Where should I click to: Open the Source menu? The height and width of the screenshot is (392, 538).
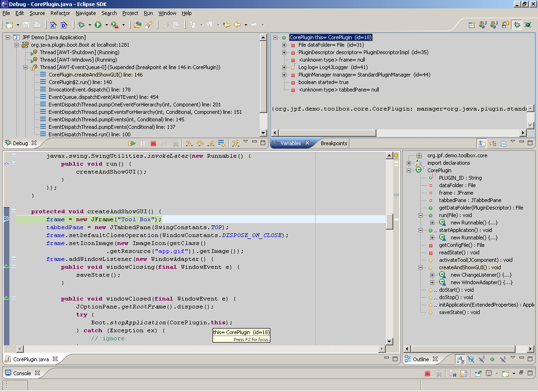(x=37, y=13)
